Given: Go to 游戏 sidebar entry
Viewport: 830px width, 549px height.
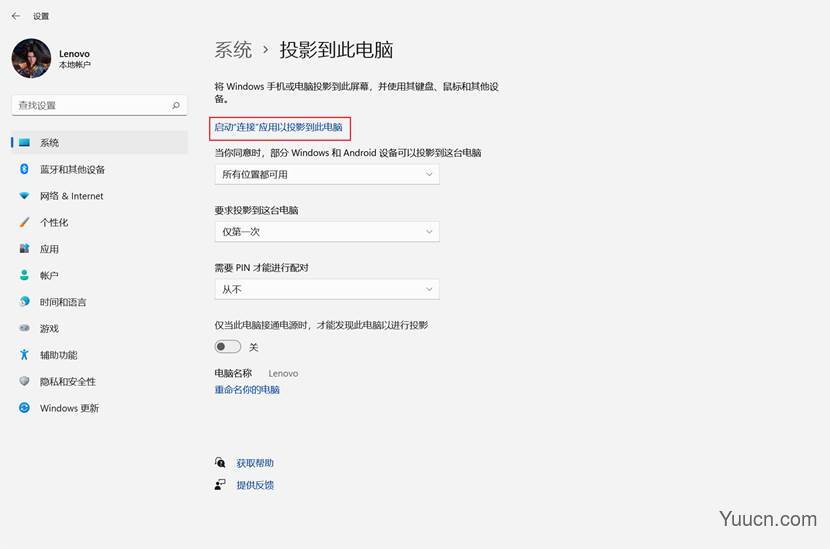Looking at the screenshot, I should click(99, 328).
